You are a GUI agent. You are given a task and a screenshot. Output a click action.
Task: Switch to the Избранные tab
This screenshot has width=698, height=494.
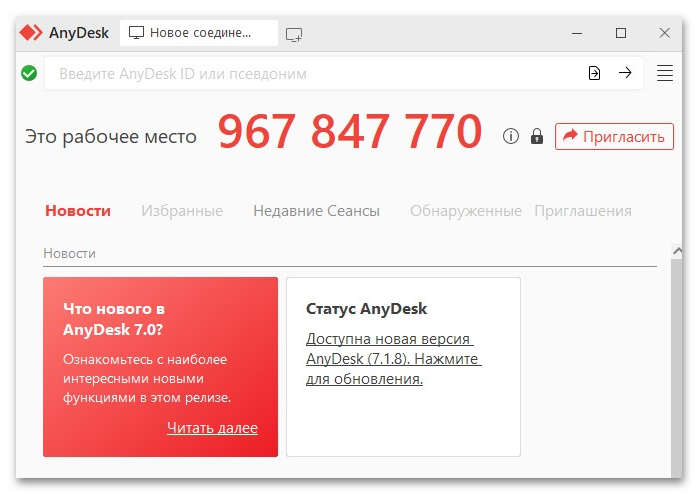pyautogui.click(x=182, y=211)
